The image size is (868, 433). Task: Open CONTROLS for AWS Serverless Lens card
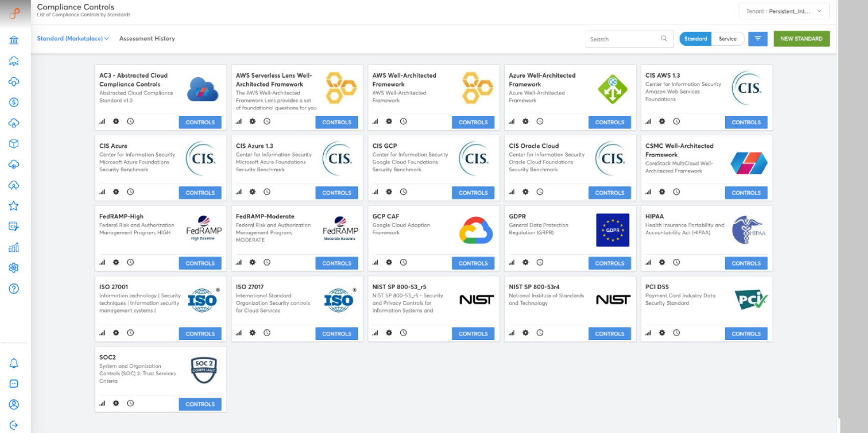click(336, 123)
